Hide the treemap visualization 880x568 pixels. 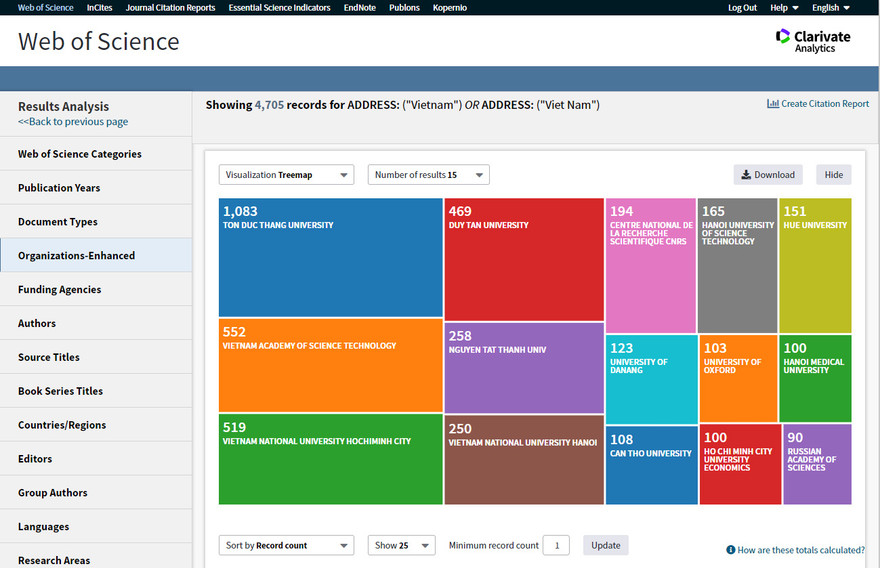coord(833,175)
